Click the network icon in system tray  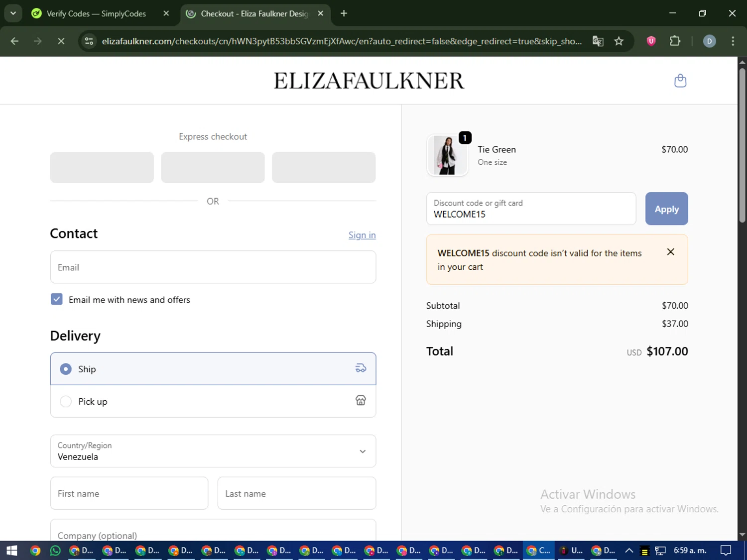click(660, 551)
